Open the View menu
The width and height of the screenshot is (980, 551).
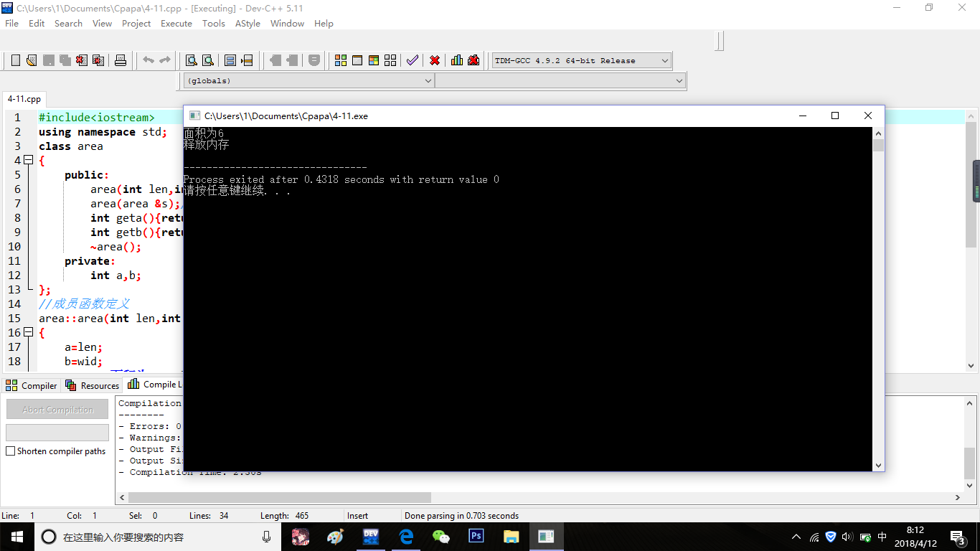click(103, 24)
